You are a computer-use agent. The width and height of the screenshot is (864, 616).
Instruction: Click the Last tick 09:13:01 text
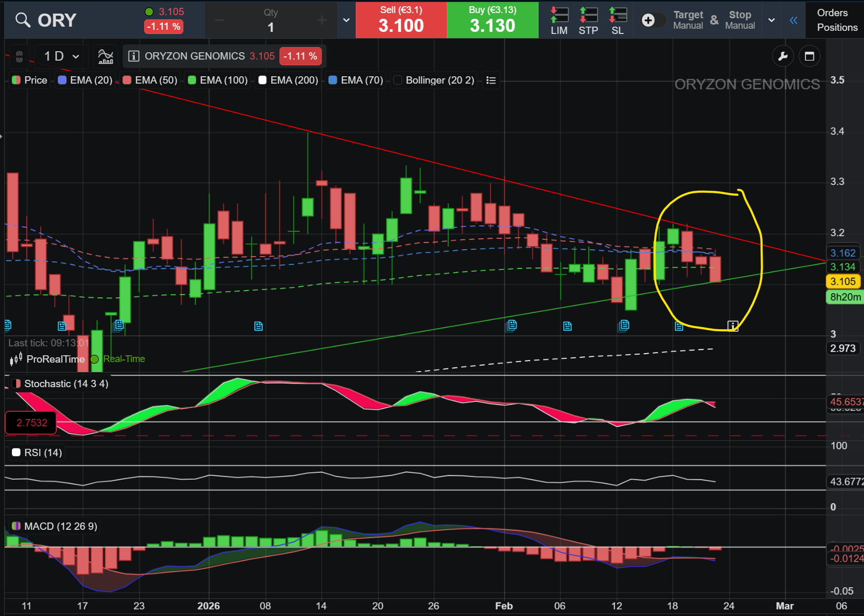[x=49, y=343]
